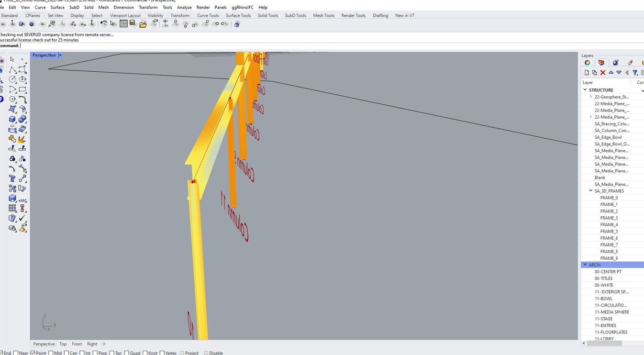Add a new viewport tab plus button
Image resolution: width=644 pixels, height=355 pixels.
point(104,344)
